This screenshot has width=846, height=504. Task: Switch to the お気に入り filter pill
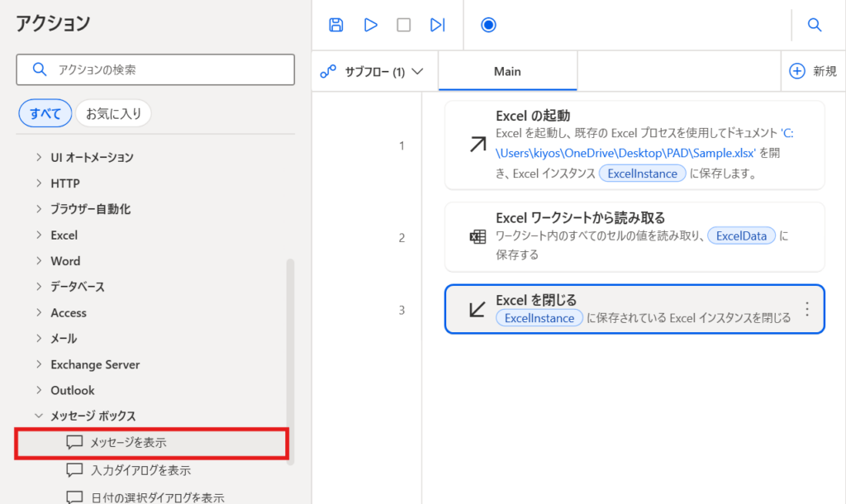pyautogui.click(x=113, y=113)
